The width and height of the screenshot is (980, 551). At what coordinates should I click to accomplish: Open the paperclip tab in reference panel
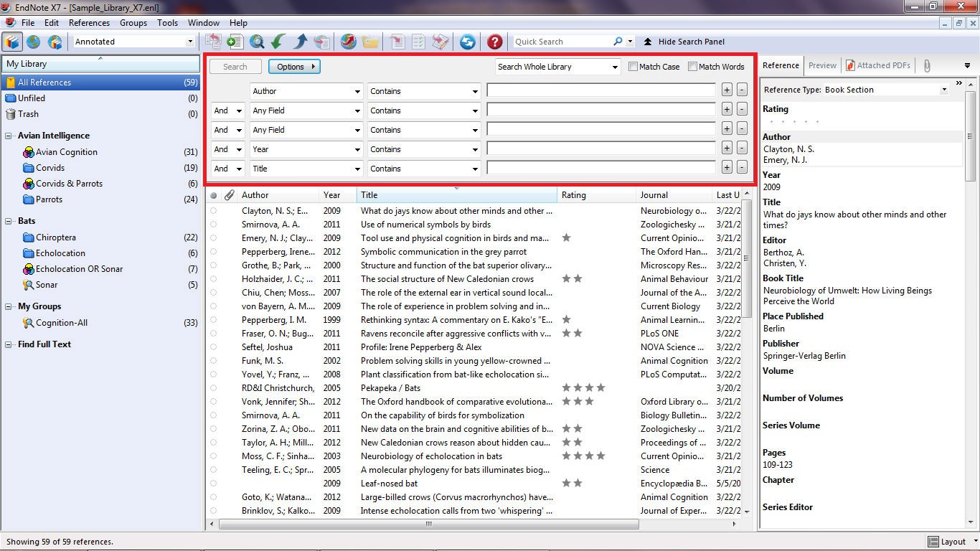pos(927,65)
